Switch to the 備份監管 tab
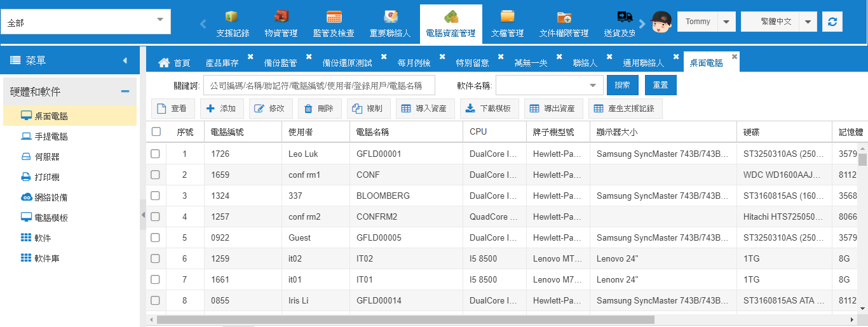868x327 pixels. (280, 63)
